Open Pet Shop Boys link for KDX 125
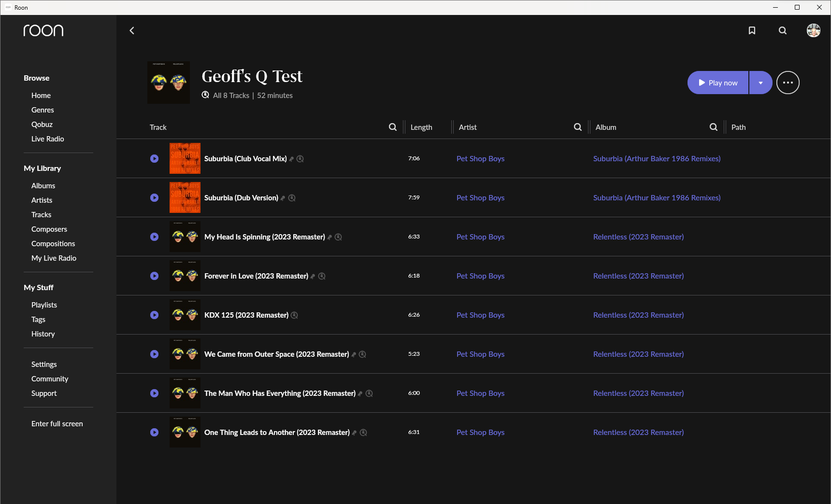 480,315
